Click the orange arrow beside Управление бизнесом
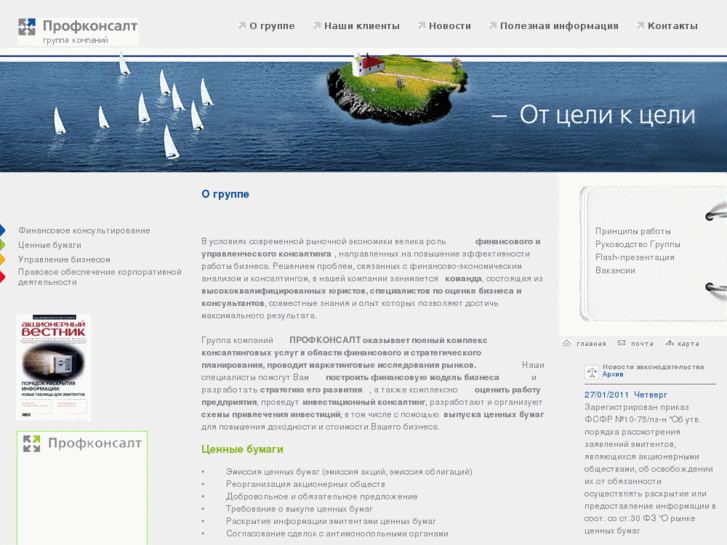 tap(4, 259)
